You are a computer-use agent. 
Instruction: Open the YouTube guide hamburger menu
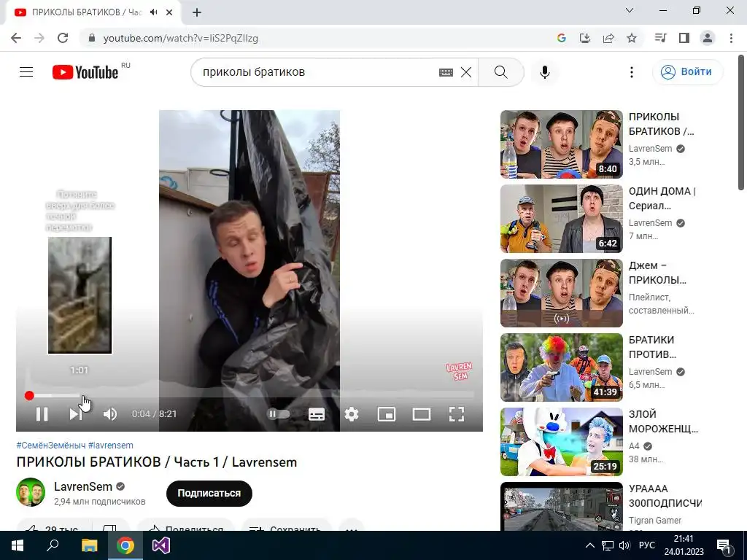26,72
